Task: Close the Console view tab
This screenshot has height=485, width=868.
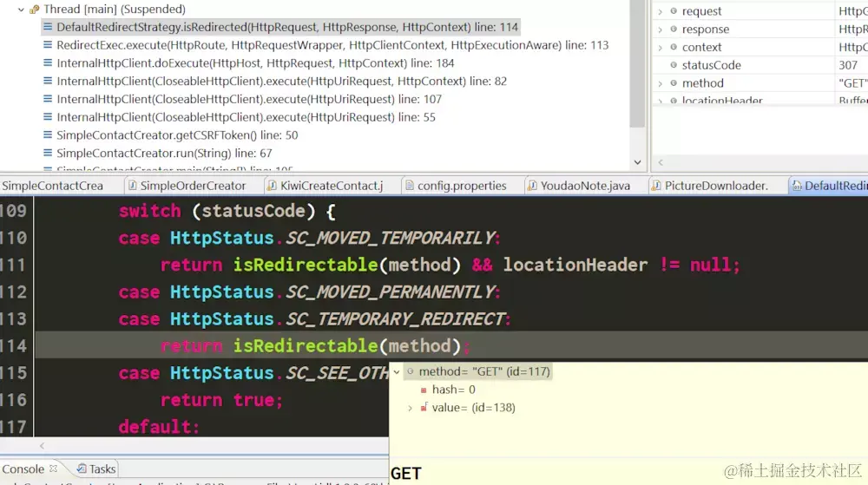Action: click(x=53, y=469)
